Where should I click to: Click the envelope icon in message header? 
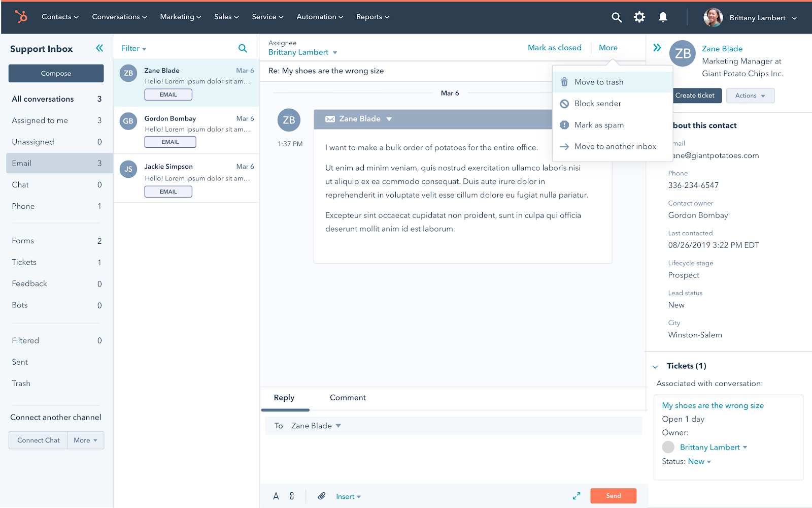pyautogui.click(x=330, y=119)
